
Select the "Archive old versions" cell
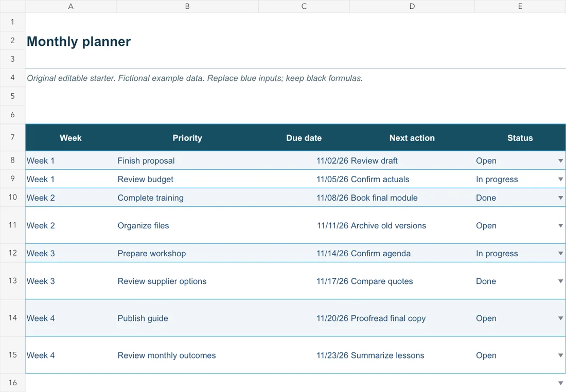pyautogui.click(x=412, y=226)
